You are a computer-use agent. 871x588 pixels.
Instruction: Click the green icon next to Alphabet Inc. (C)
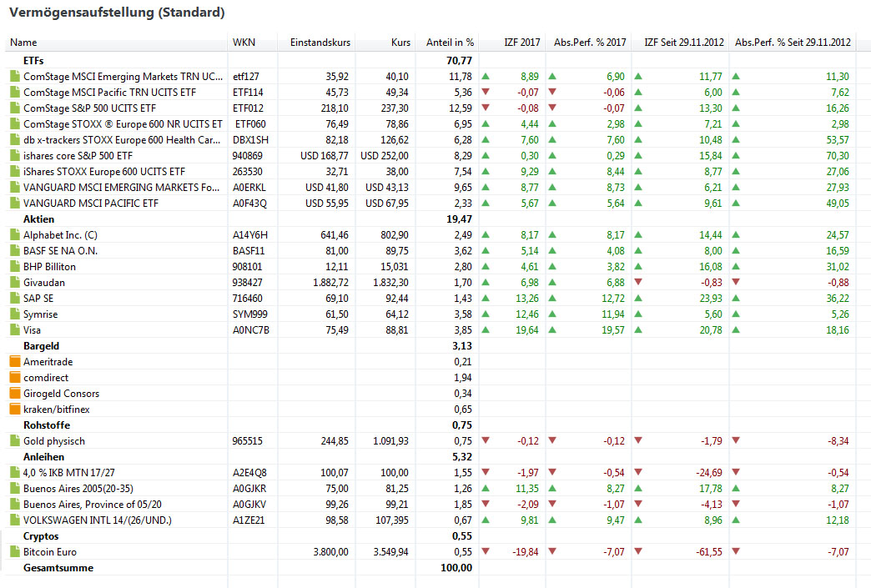coord(15,235)
